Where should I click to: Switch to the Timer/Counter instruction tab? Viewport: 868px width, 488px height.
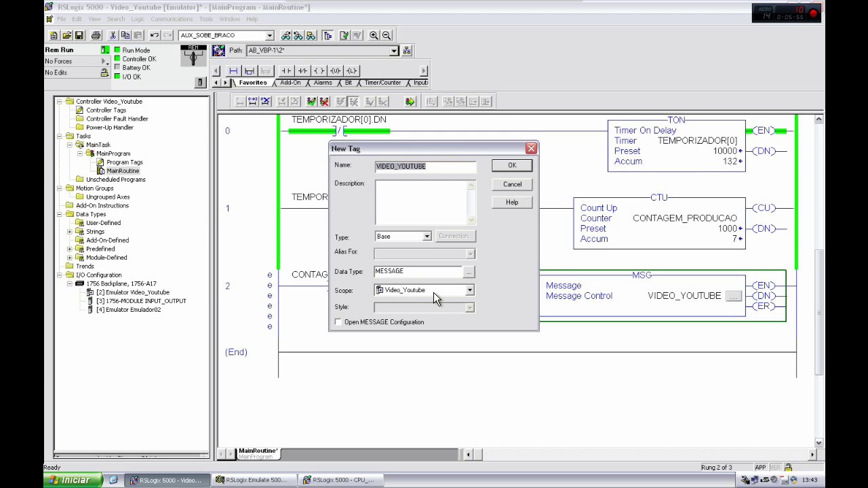[x=382, y=83]
